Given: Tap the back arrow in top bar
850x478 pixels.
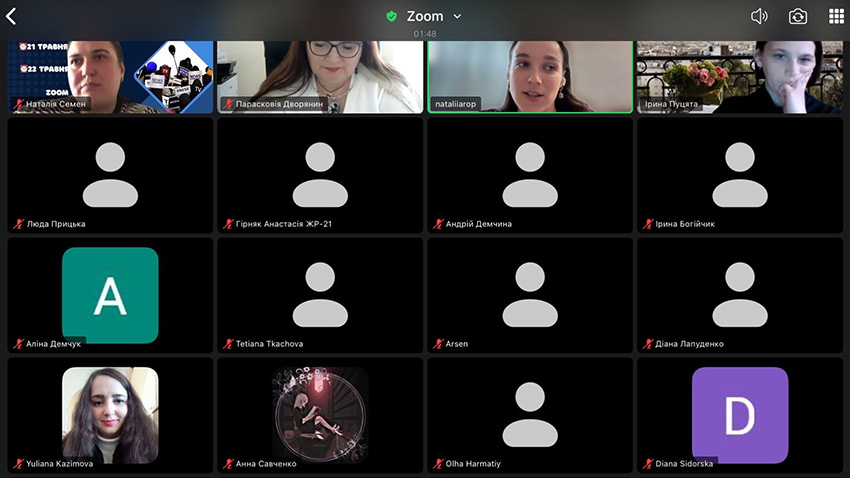Looking at the screenshot, I should pyautogui.click(x=12, y=16).
